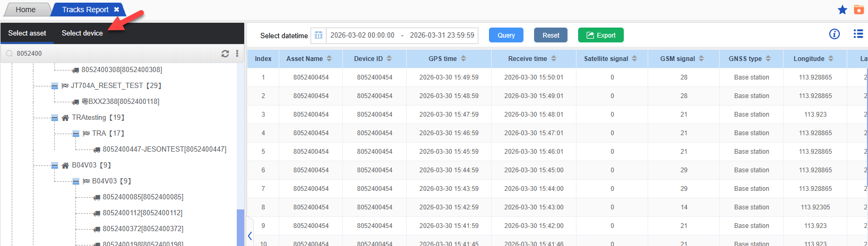Viewport: 868px width, 246px height.
Task: Collapse the left panel with arrow handle
Action: (x=250, y=235)
